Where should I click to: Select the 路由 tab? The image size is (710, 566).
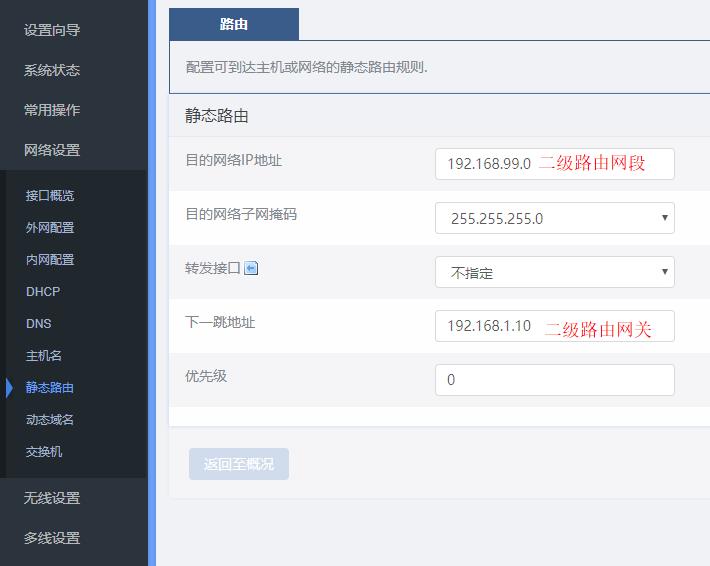(x=234, y=24)
